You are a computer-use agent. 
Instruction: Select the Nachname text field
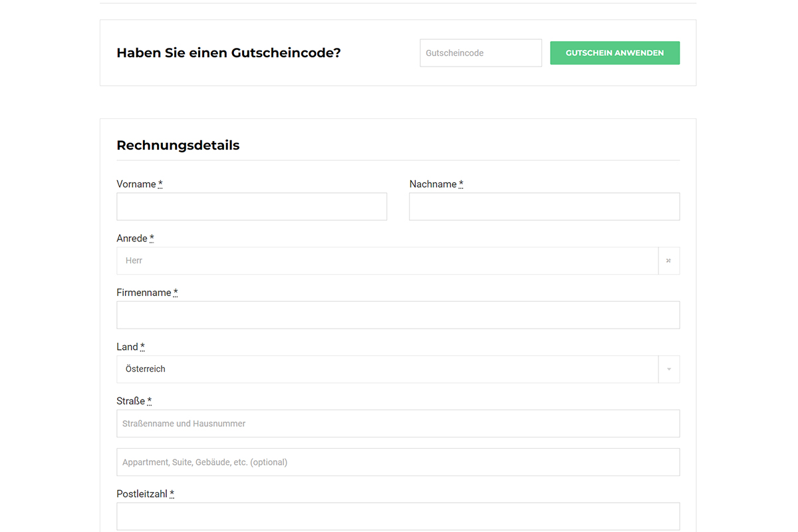pyautogui.click(x=544, y=207)
